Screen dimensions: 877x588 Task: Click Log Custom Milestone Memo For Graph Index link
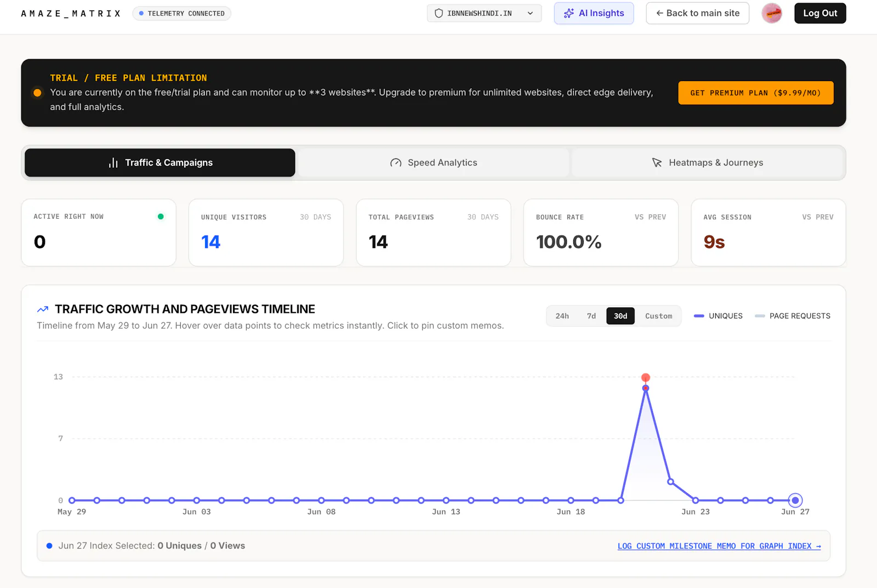click(x=719, y=546)
